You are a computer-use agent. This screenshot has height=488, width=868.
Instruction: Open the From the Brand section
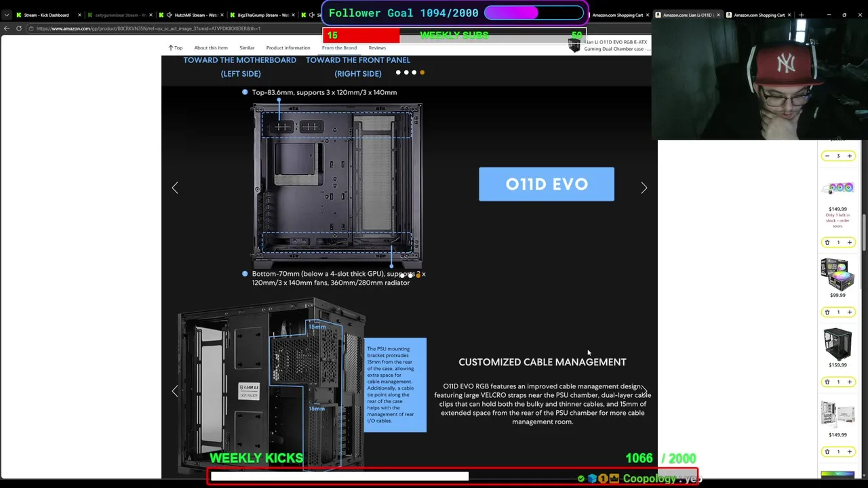339,47
